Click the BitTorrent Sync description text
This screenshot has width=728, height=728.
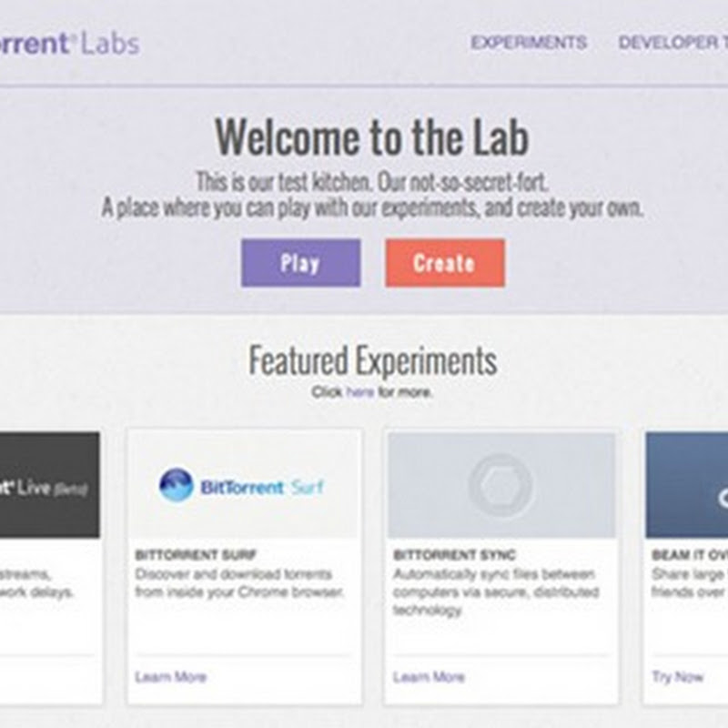[x=496, y=592]
